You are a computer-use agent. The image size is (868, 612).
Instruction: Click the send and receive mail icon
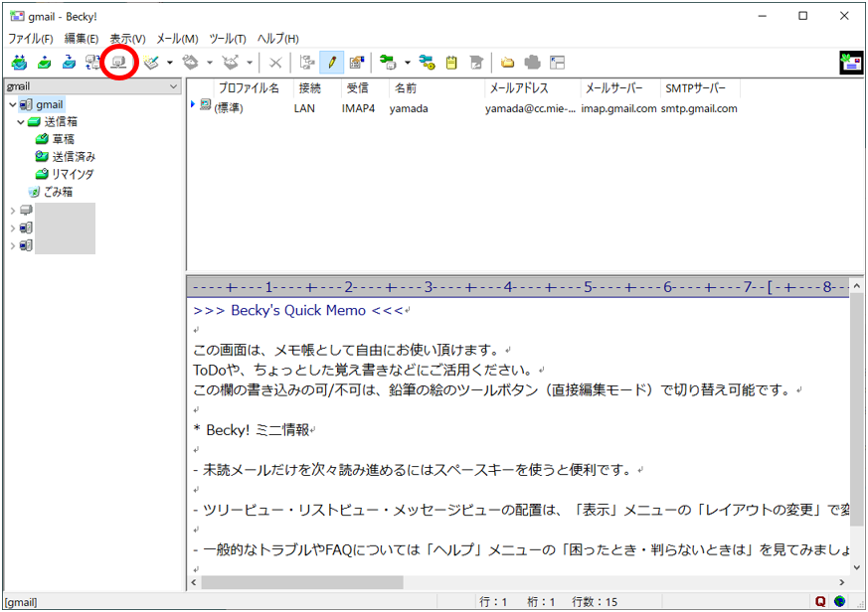(x=19, y=62)
